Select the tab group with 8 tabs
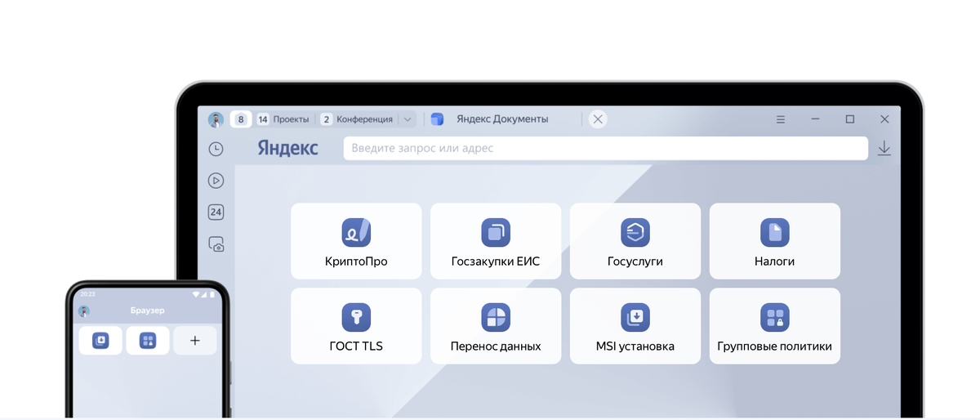The width and height of the screenshot is (980, 420). 240,119
